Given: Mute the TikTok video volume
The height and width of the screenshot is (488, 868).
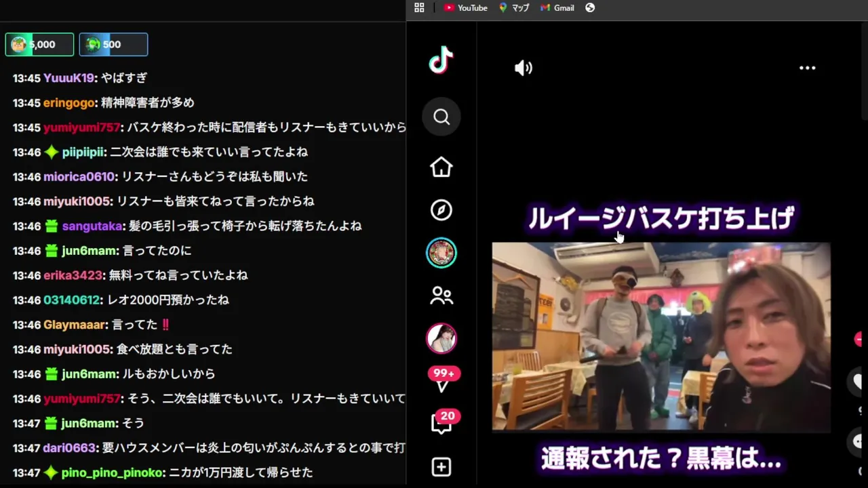Looking at the screenshot, I should coord(524,68).
